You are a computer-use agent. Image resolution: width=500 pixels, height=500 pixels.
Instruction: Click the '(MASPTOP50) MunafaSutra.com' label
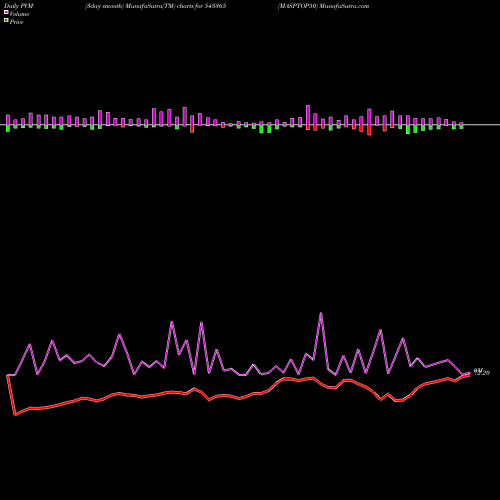(x=323, y=6)
